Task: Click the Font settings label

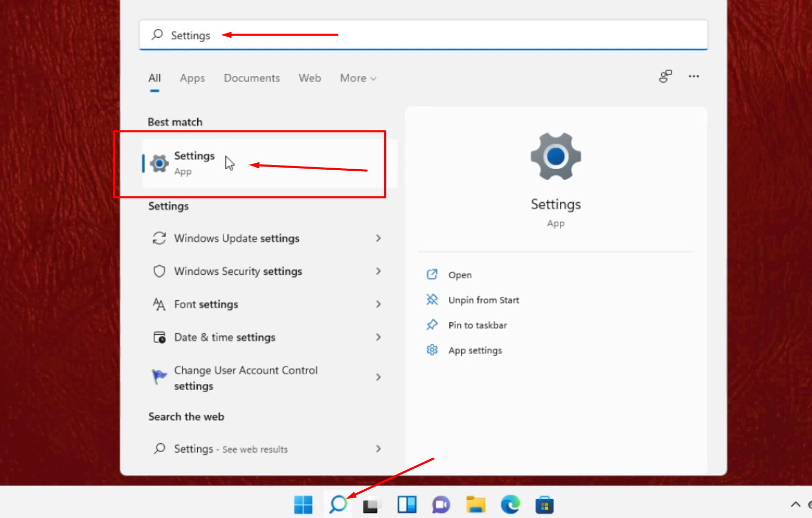Action: (x=206, y=304)
